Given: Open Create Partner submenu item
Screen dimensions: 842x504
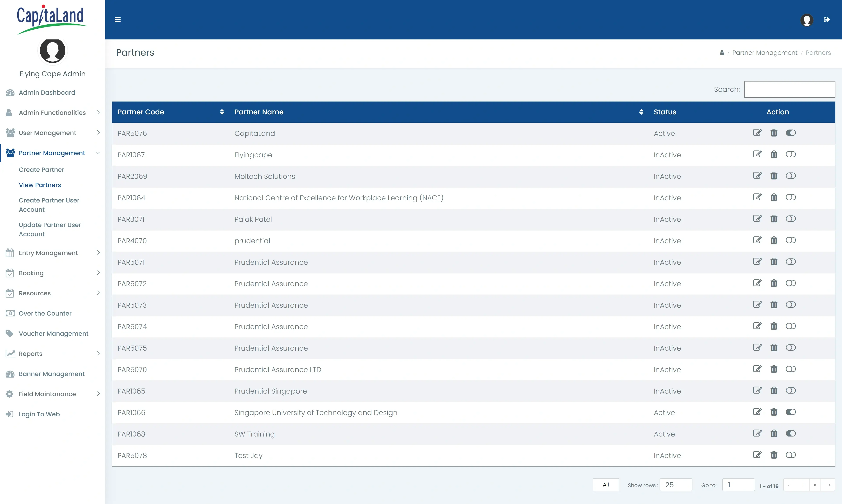Looking at the screenshot, I should [41, 169].
